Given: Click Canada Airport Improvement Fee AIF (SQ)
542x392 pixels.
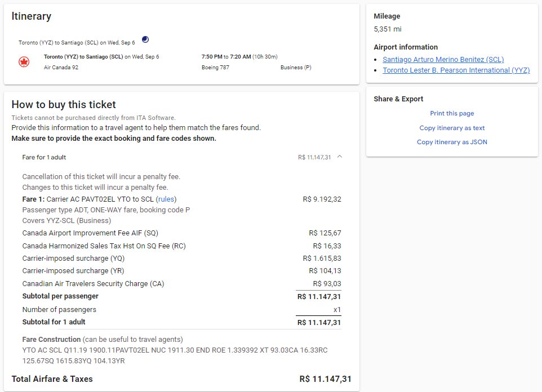Looking at the screenshot, I should [x=90, y=233].
